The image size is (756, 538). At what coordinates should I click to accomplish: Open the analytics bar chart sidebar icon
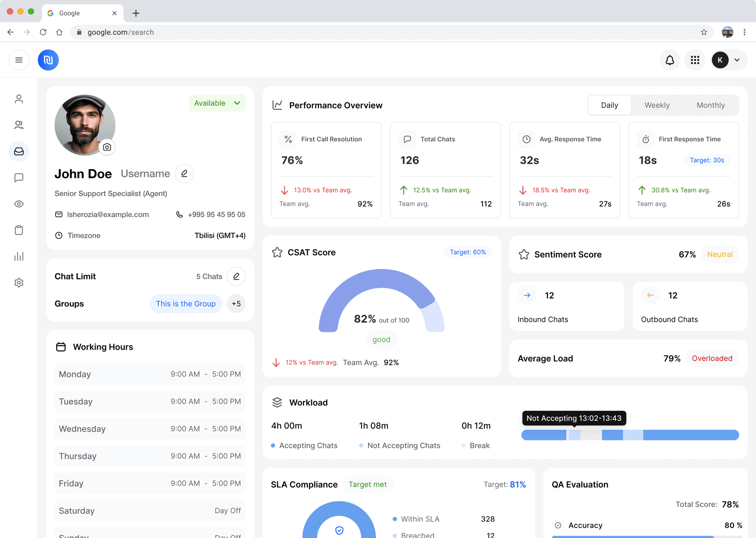pyautogui.click(x=18, y=256)
